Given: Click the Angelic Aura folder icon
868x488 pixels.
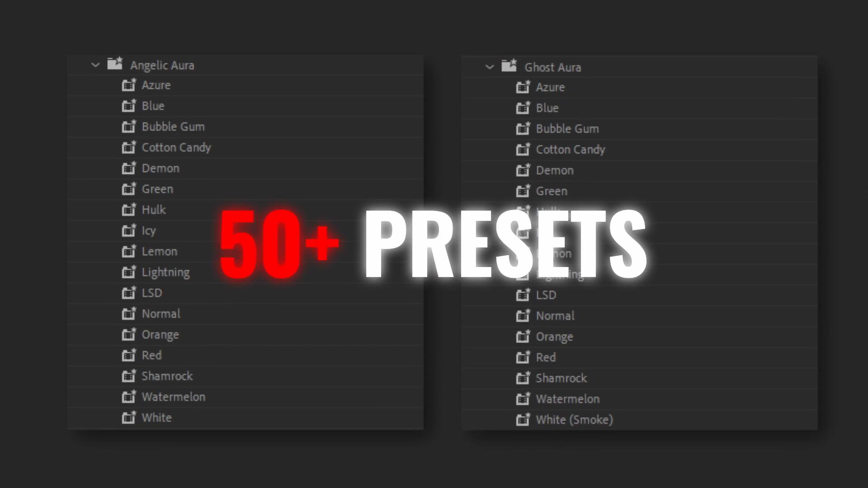Looking at the screenshot, I should (x=114, y=65).
